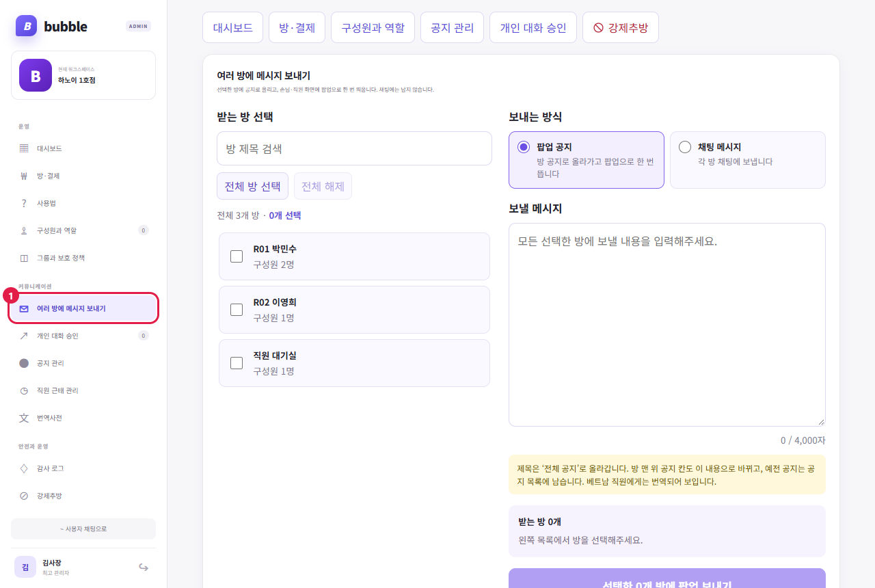The image size is (875, 588).
Task: Click the logout arrow icon beside 김사장
Action: coord(144,567)
